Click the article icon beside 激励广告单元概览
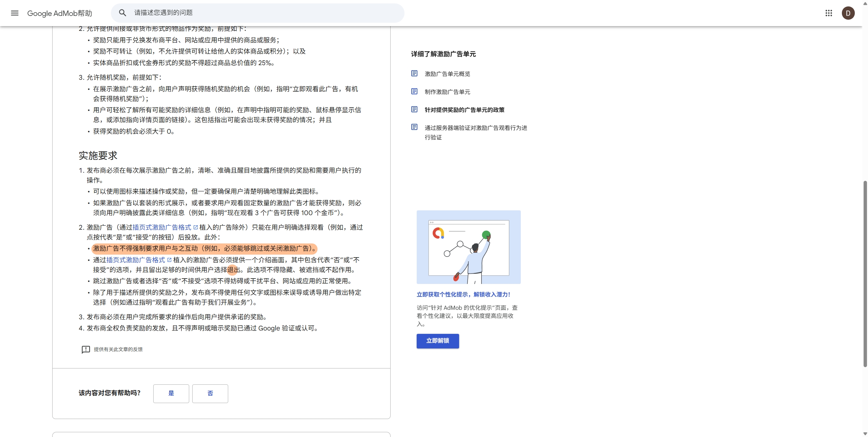Image resolution: width=868 pixels, height=437 pixels. tap(414, 74)
